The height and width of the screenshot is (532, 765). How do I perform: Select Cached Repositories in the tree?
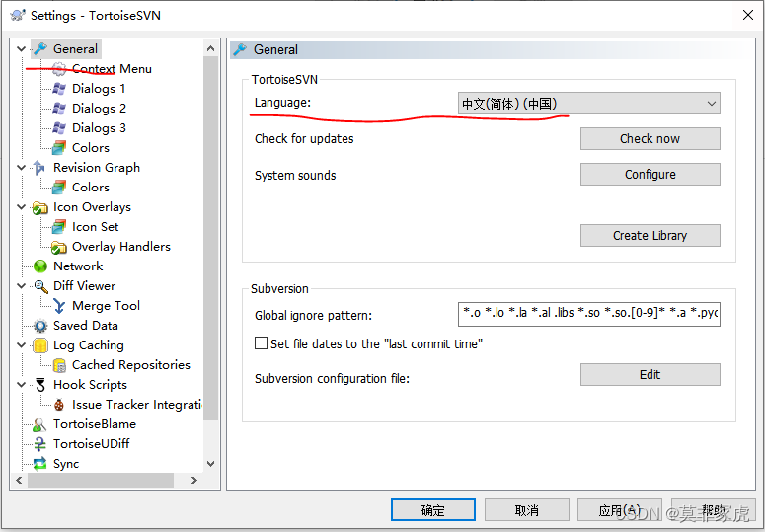coord(130,365)
